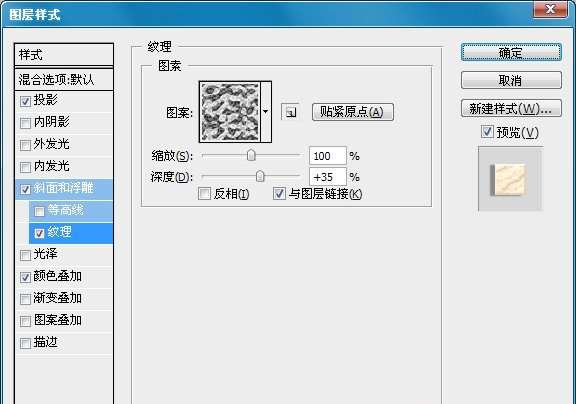576x404 pixels.
Task: Enable the 光泽 checkbox
Action: [x=25, y=255]
